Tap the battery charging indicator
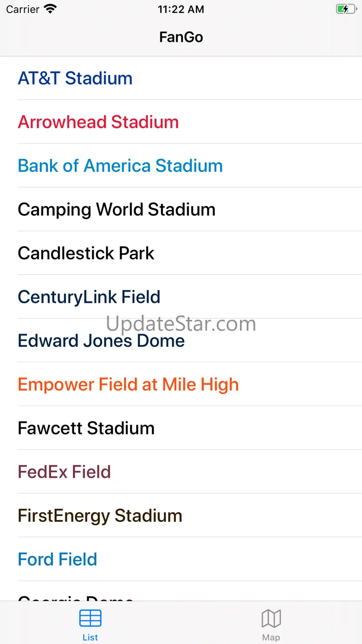This screenshot has height=644, width=362. click(x=346, y=9)
